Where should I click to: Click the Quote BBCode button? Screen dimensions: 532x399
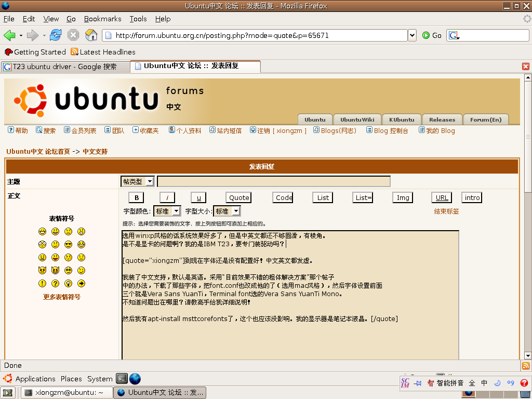pyautogui.click(x=238, y=197)
